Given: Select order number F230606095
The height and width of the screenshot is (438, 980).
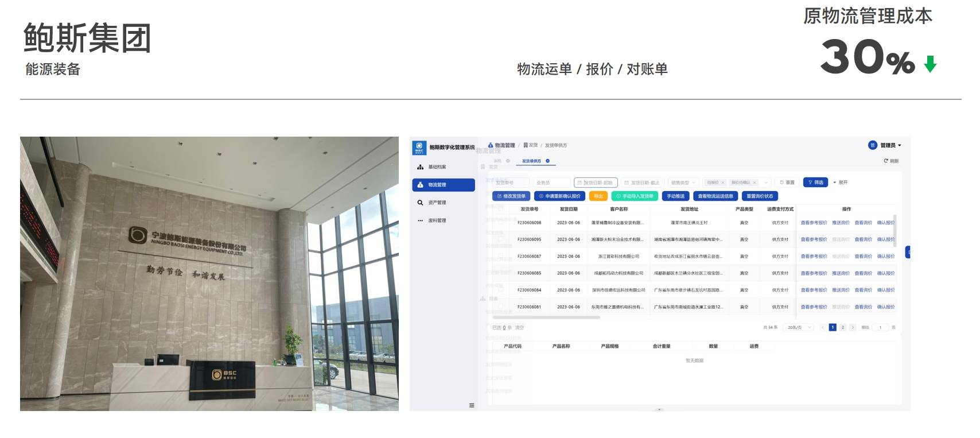Looking at the screenshot, I should [529, 239].
